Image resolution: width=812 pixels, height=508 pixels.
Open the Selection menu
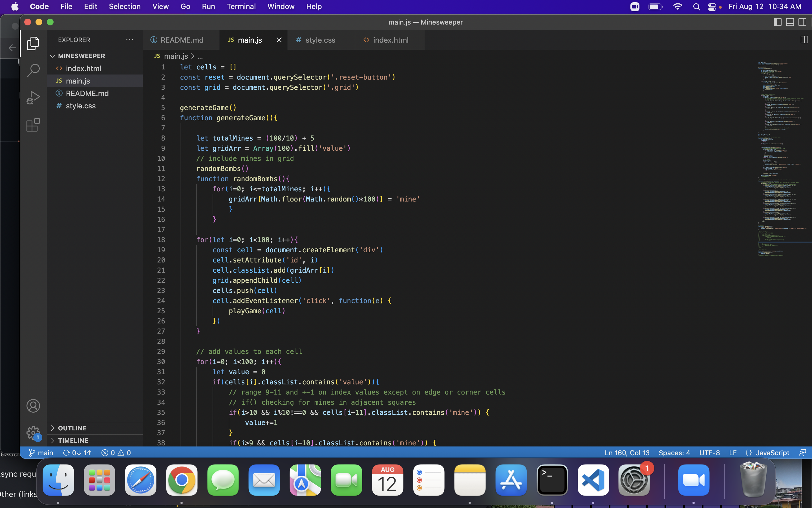[x=125, y=7]
